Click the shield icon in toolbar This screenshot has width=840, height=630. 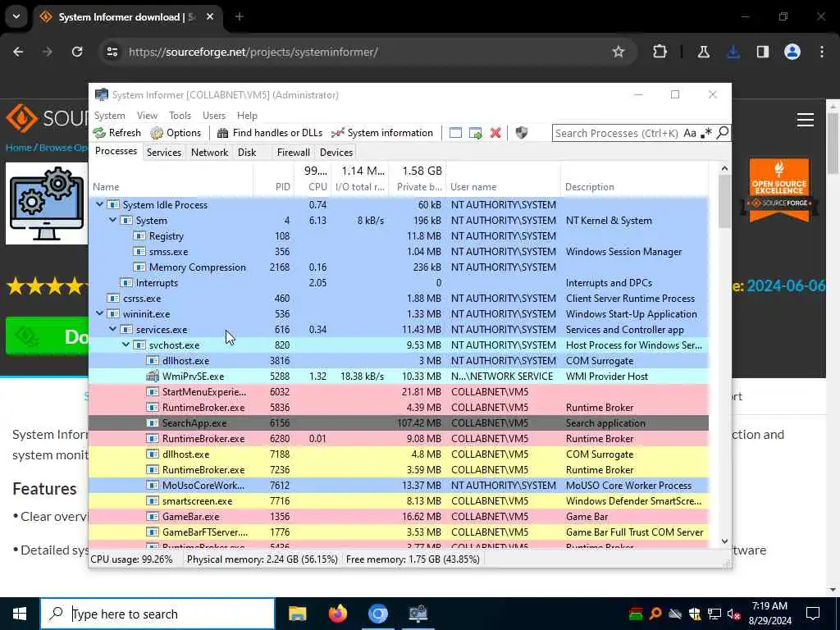click(x=521, y=133)
